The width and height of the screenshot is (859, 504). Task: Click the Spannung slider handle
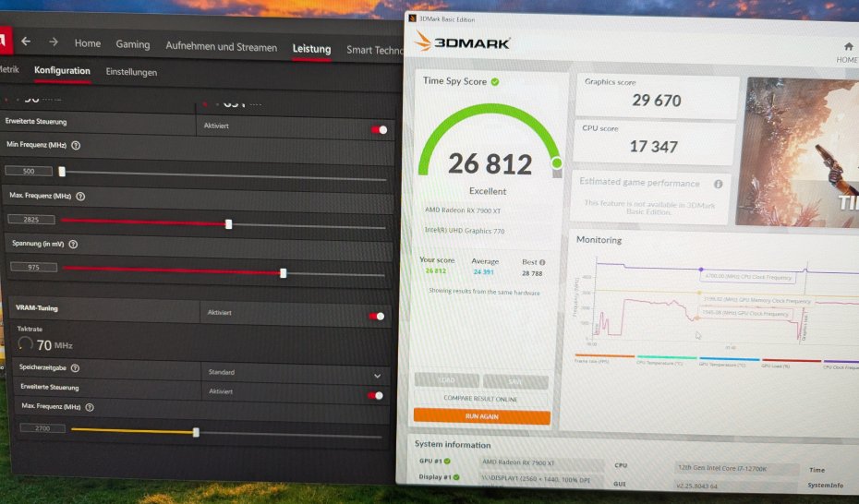(284, 272)
